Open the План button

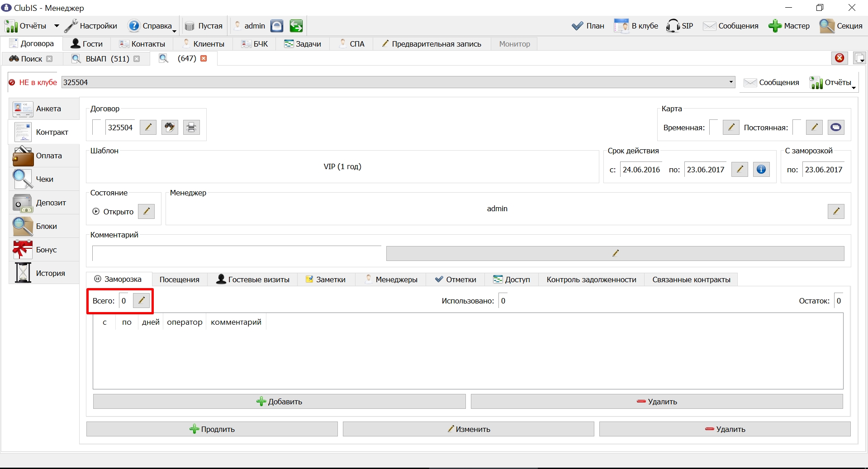click(x=588, y=26)
